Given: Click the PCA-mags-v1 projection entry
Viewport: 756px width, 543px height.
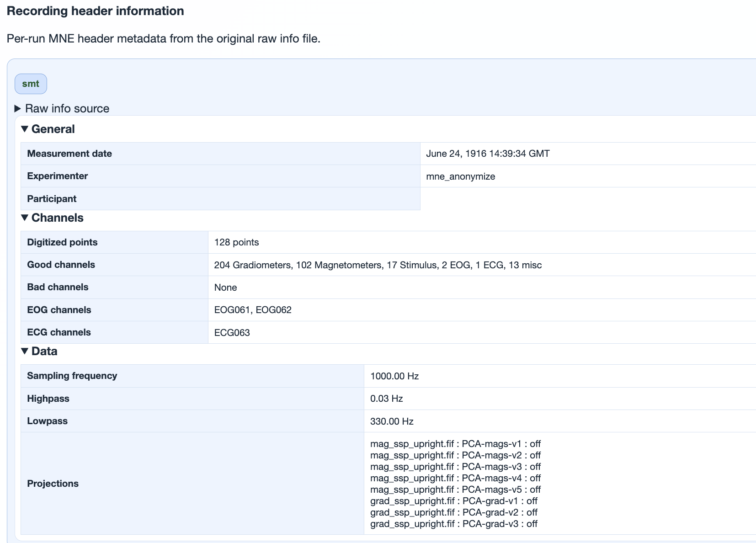Looking at the screenshot, I should point(455,444).
